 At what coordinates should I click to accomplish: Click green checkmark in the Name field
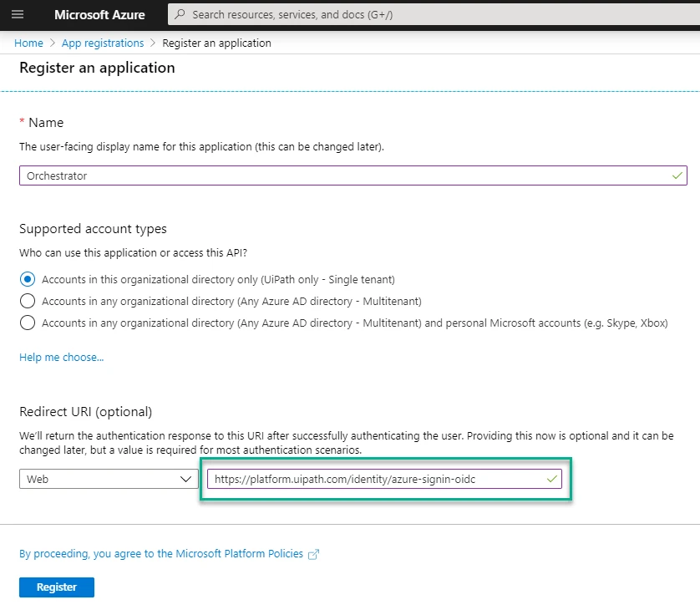[677, 175]
